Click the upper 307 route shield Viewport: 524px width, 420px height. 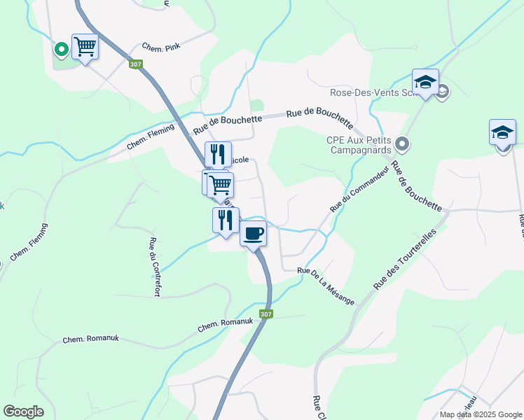[136, 64]
